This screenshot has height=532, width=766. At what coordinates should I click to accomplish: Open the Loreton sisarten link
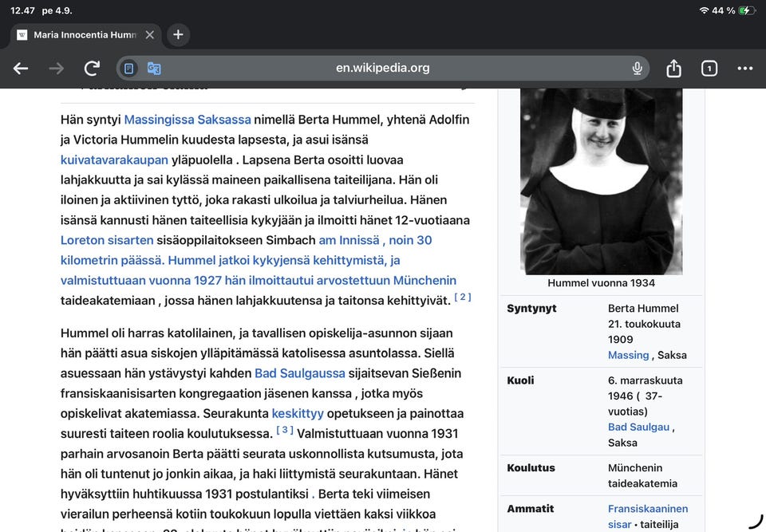pos(107,240)
